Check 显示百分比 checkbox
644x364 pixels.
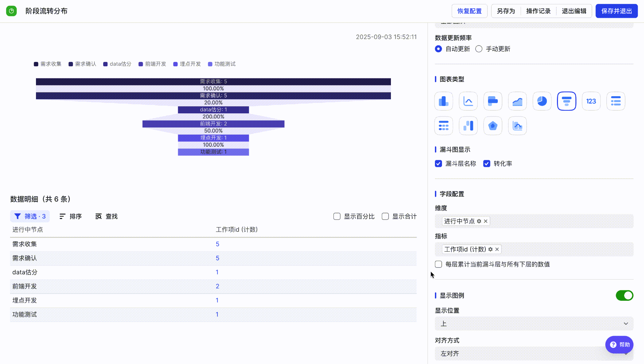click(337, 216)
